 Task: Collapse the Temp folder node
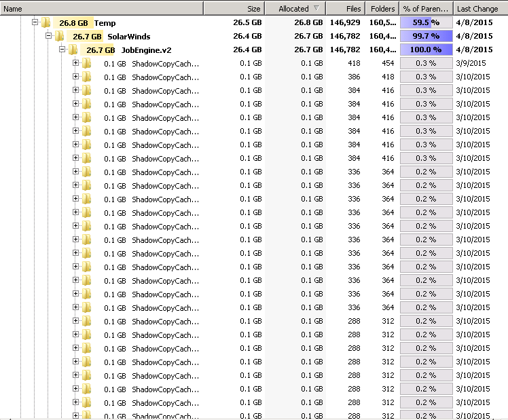coord(35,22)
